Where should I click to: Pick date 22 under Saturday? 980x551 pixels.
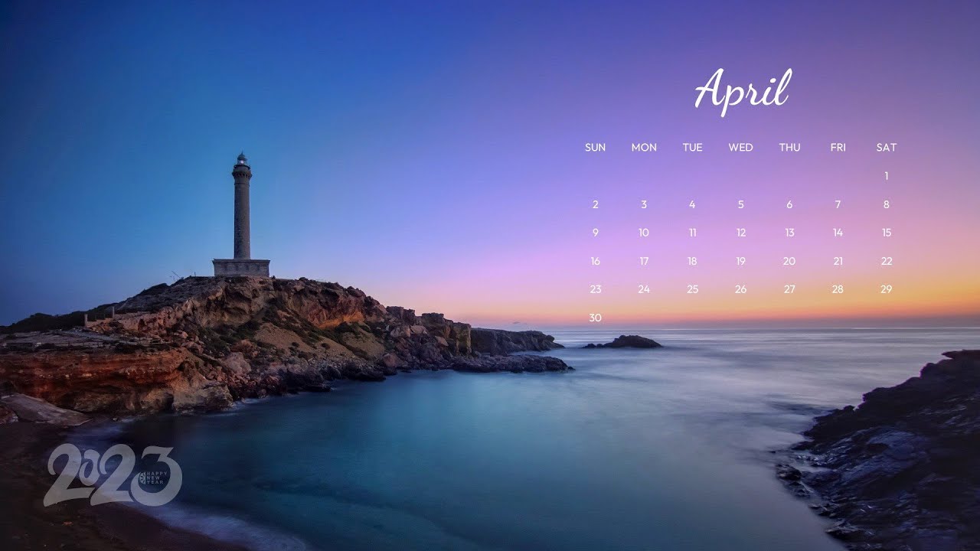[887, 261]
